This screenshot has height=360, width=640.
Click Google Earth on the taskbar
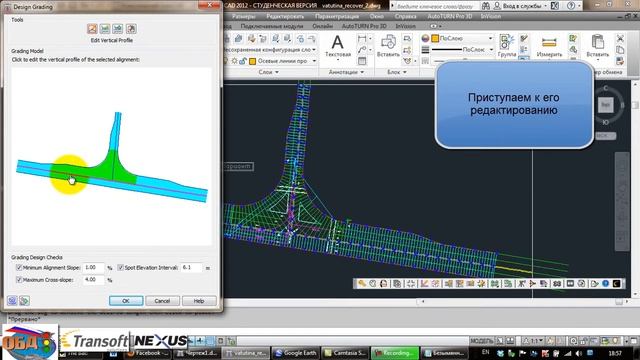(x=296, y=353)
